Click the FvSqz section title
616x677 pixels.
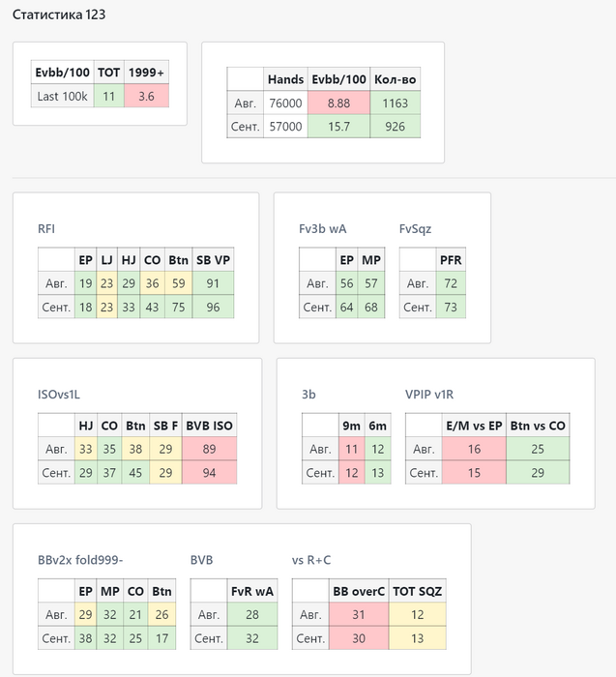tap(415, 229)
